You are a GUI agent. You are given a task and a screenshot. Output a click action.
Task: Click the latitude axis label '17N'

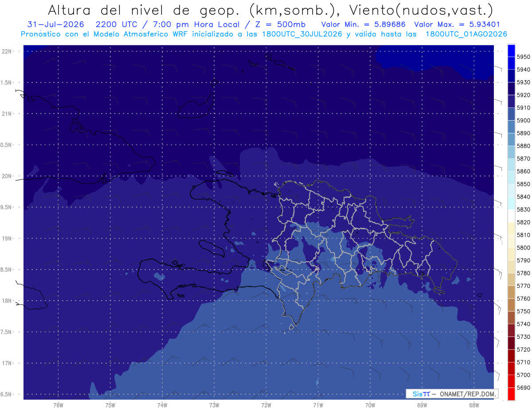coord(7,364)
